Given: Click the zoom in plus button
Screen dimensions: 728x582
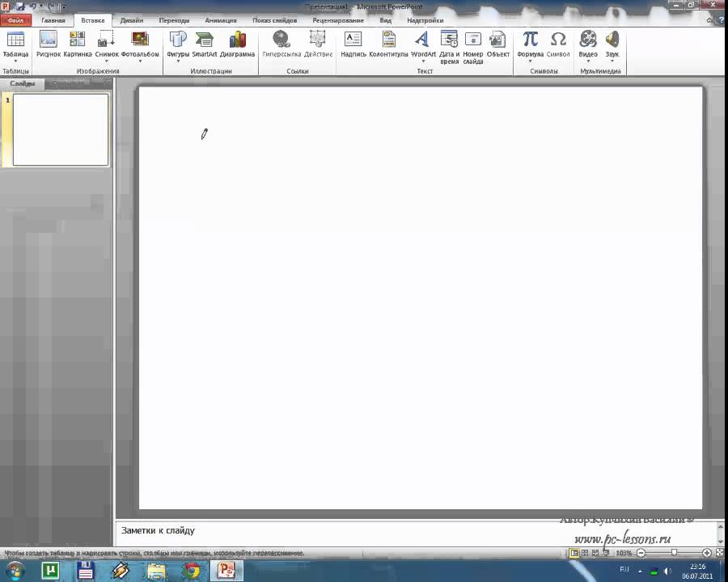Looking at the screenshot, I should [x=707, y=553].
